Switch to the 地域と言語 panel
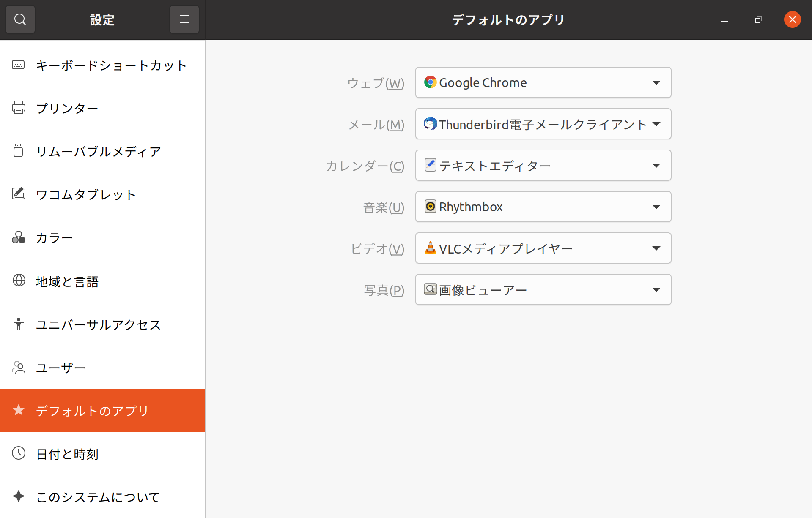 pyautogui.click(x=102, y=281)
